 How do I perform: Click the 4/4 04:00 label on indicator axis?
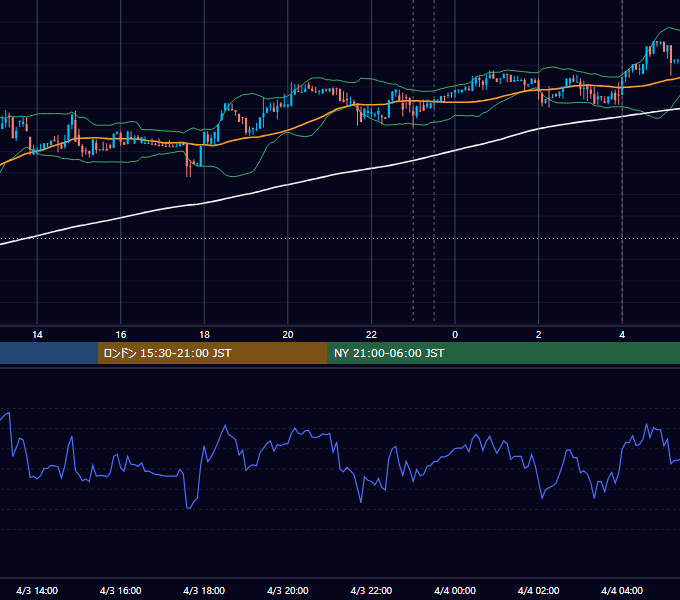(x=622, y=590)
